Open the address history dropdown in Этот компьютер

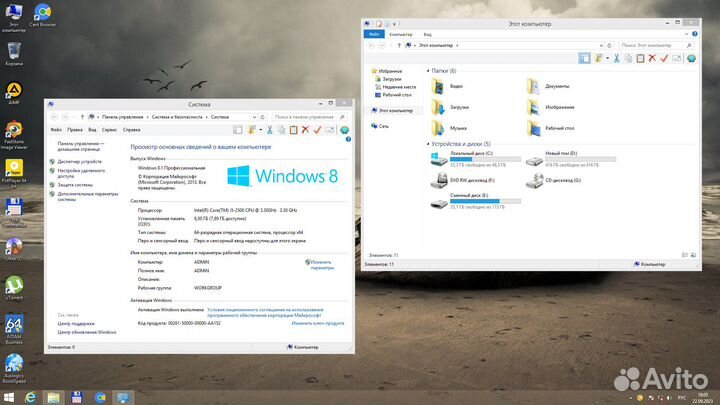601,45
